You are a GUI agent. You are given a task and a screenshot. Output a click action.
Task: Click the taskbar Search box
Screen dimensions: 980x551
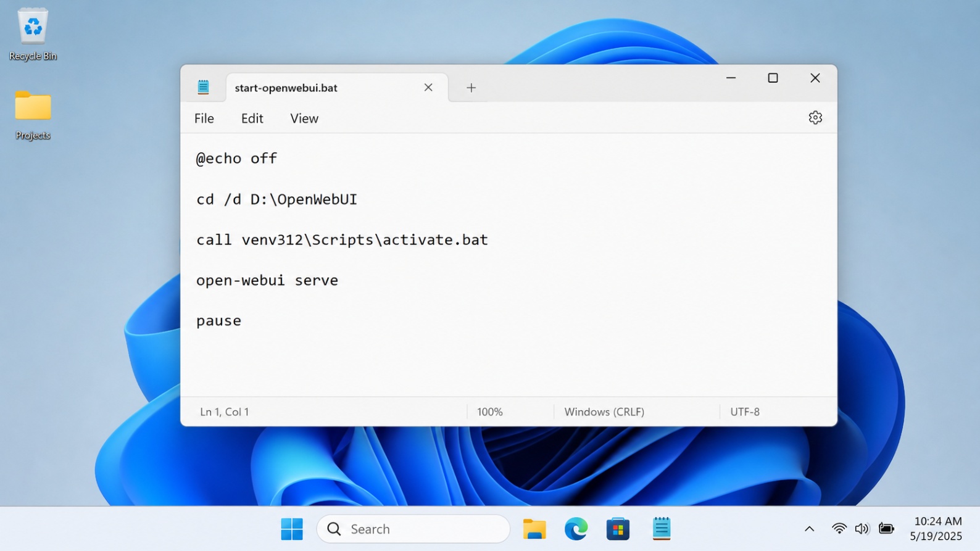pyautogui.click(x=413, y=529)
